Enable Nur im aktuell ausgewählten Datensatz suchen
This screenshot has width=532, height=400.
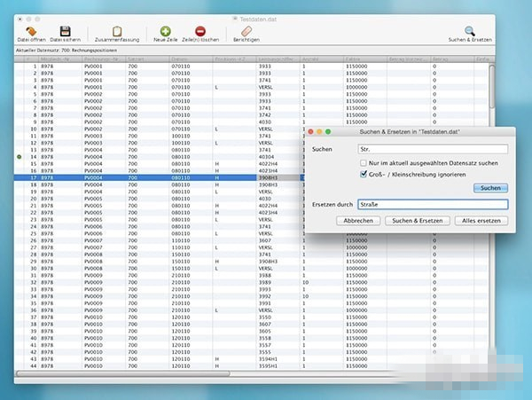point(364,163)
